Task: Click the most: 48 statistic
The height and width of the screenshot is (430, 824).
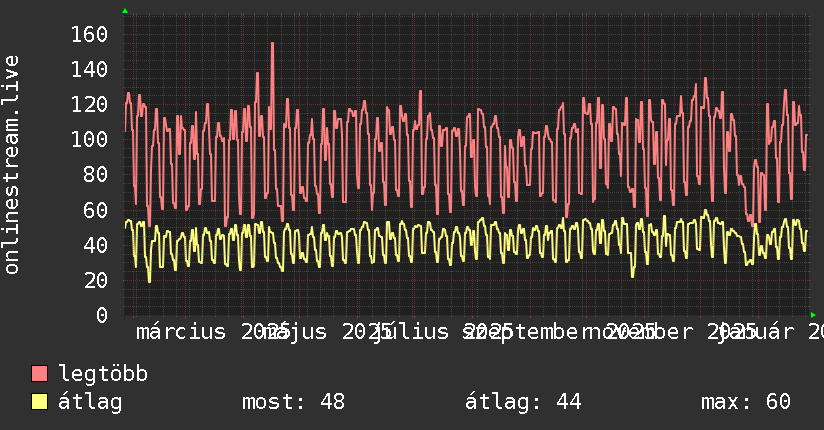Action: (293, 402)
